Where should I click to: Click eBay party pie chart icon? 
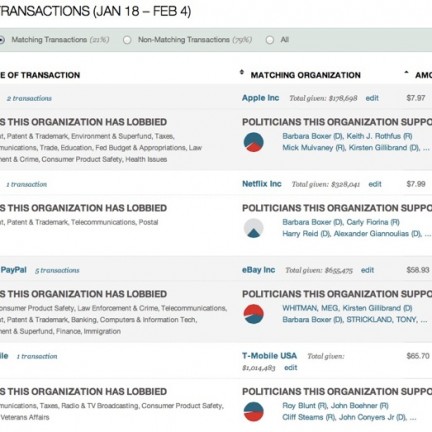tap(254, 314)
